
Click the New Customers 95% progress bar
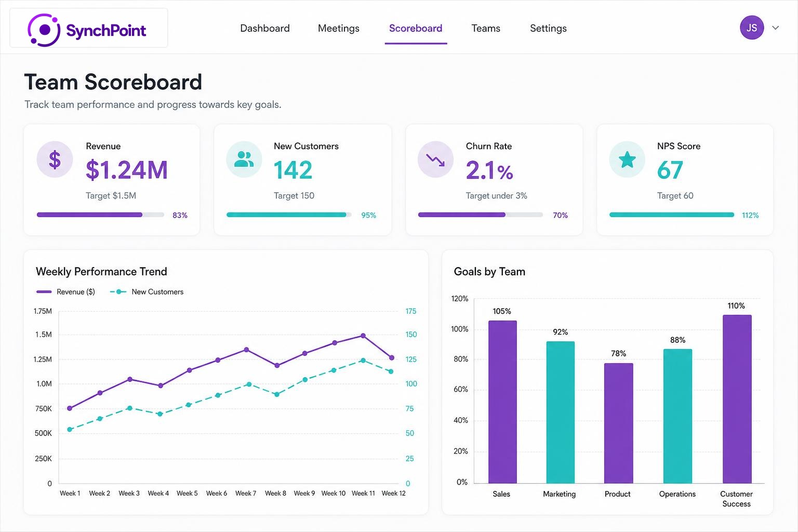pyautogui.click(x=289, y=215)
